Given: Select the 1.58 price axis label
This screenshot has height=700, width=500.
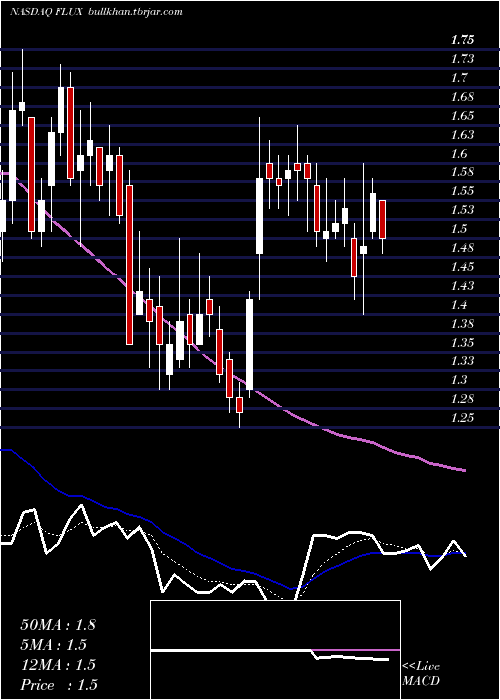Looking at the screenshot, I should 462,172.
